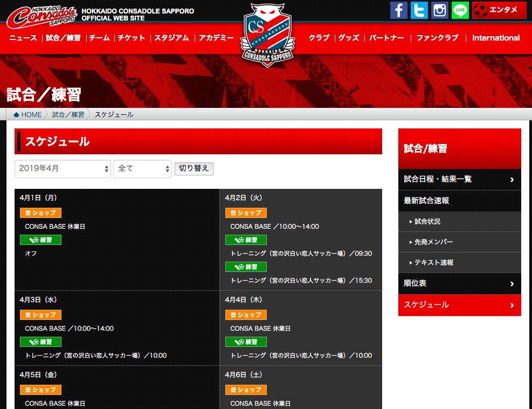Open the Instagram page icon

coord(440,10)
